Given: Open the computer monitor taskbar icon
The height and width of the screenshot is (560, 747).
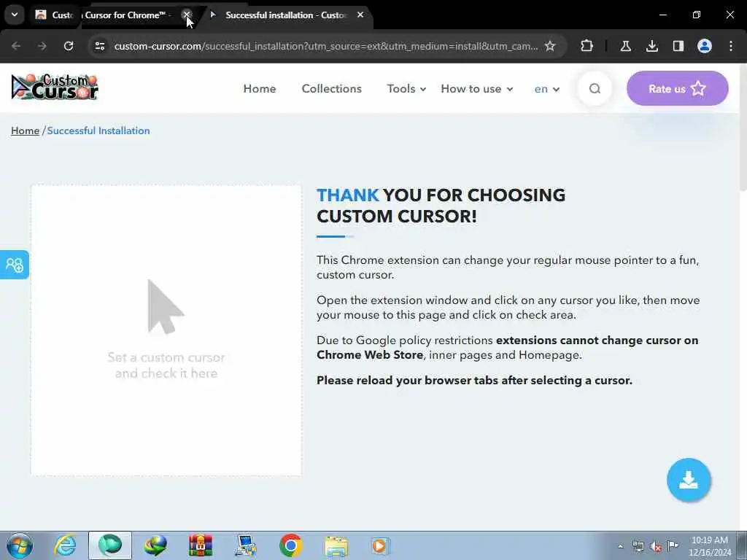Looking at the screenshot, I should (246, 545).
